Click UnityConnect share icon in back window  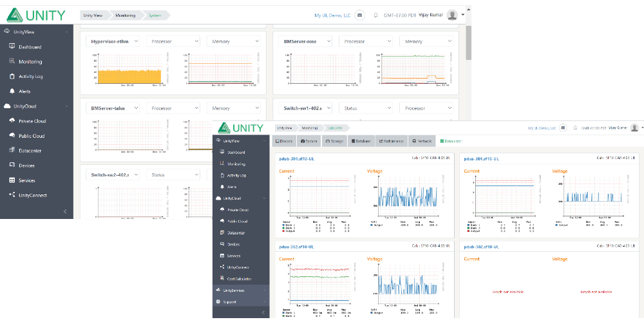click(x=12, y=195)
